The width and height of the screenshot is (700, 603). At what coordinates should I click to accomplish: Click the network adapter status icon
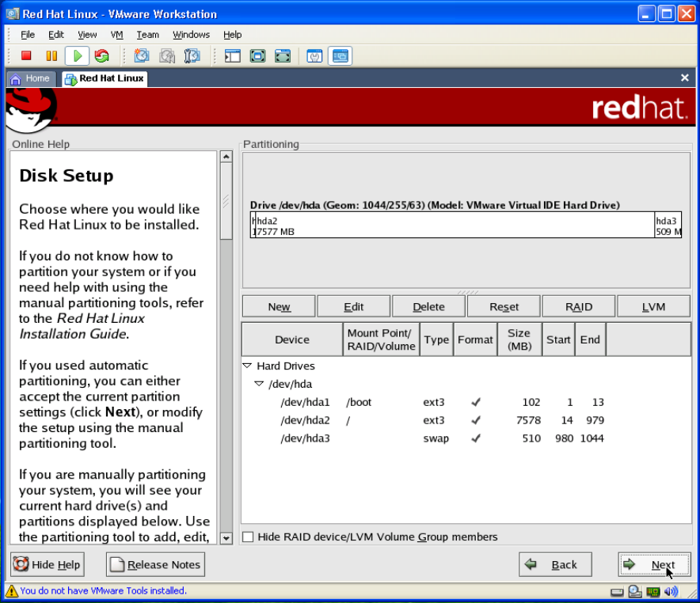pos(653,591)
